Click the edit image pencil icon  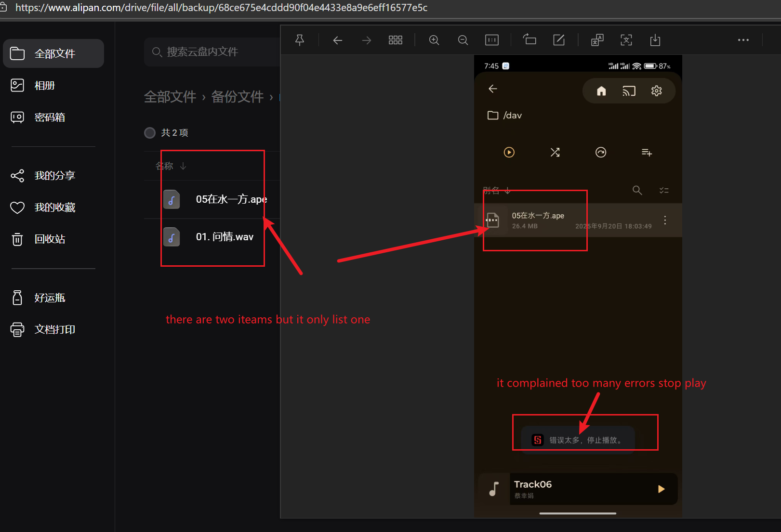click(559, 40)
